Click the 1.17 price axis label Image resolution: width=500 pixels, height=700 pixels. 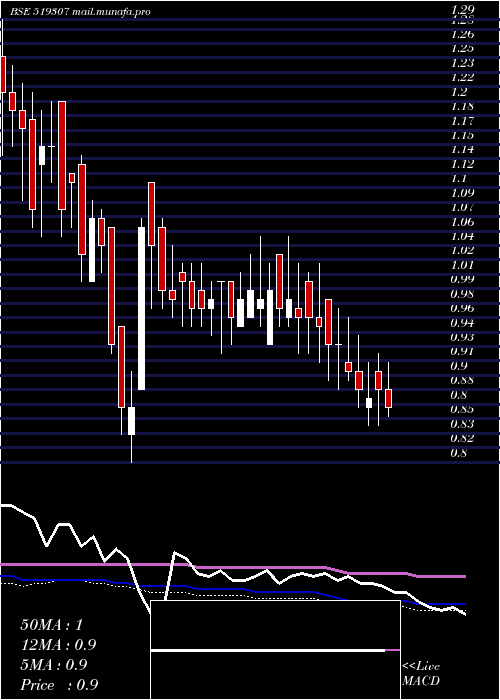(x=463, y=121)
